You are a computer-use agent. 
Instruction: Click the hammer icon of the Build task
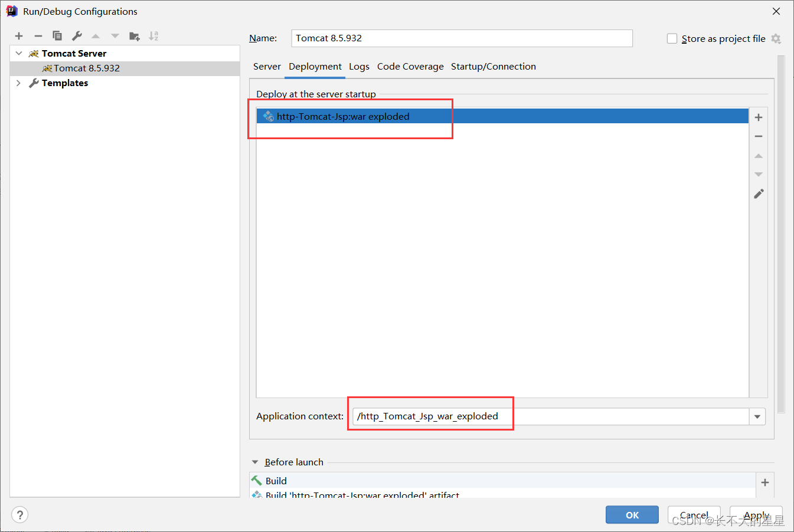coord(256,481)
